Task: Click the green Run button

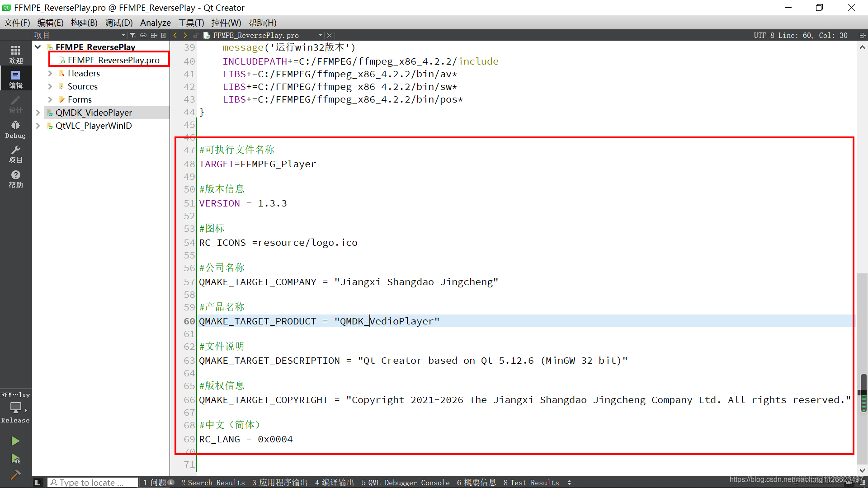Action: (15, 441)
